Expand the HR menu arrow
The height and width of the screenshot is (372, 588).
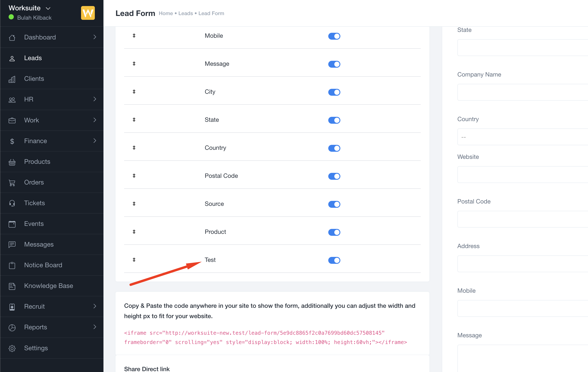point(95,99)
